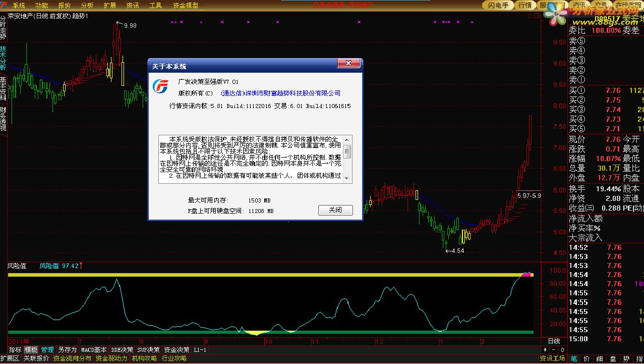Click the 资讯工场 button
This screenshot has width=644, height=364.
click(552, 358)
